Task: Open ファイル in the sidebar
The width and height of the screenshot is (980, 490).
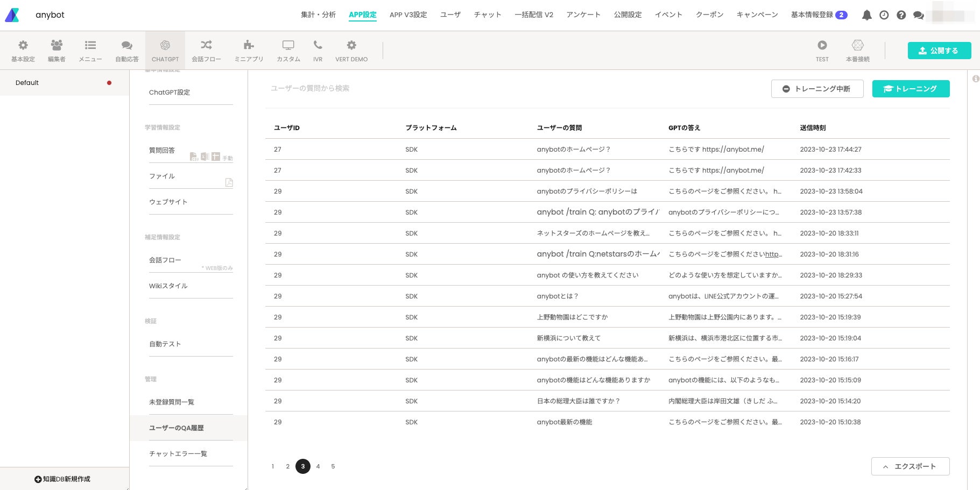Action: pos(162,176)
